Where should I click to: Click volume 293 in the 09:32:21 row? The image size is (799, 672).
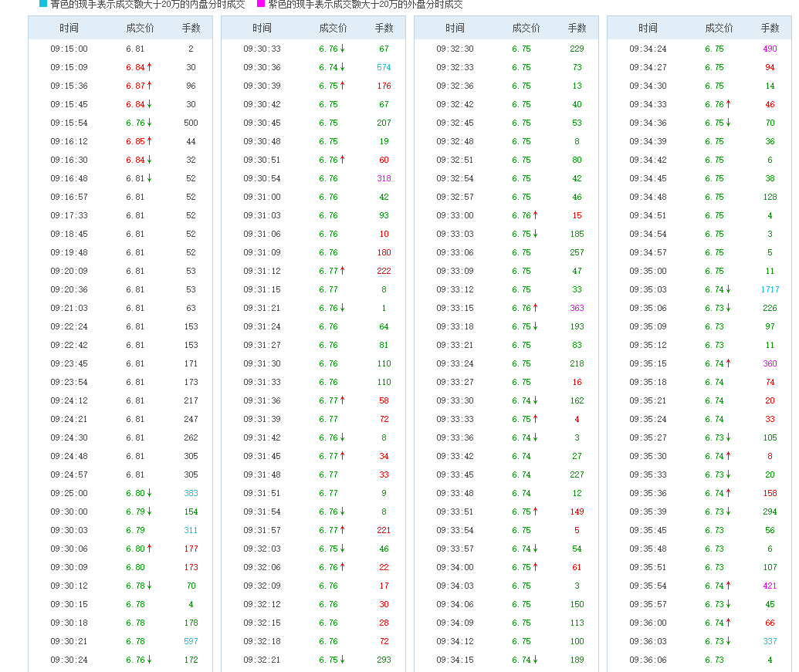[384, 660]
